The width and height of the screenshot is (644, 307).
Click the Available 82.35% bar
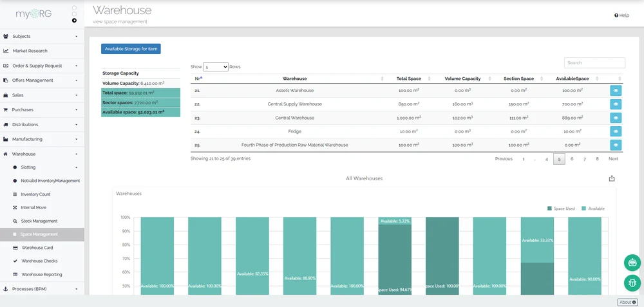point(252,256)
